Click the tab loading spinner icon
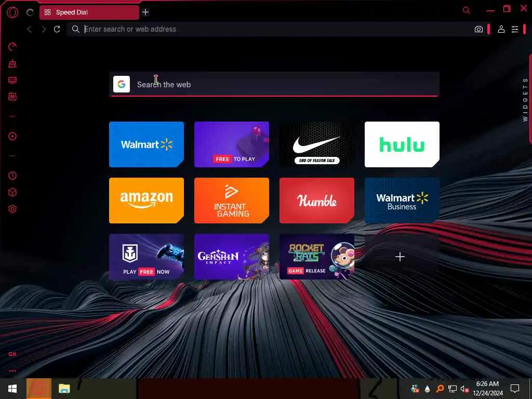532x399 pixels. coord(30,12)
